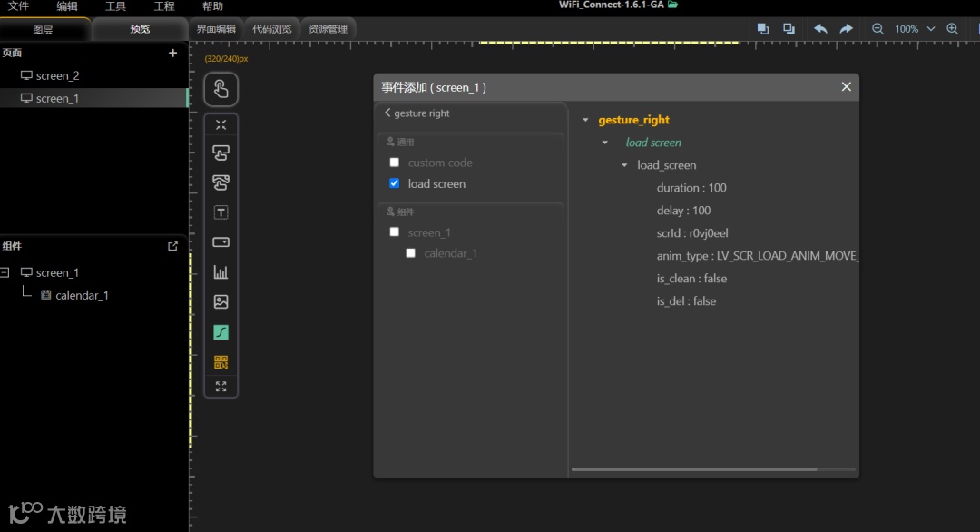Open the 100% zoom level dropdown
Viewport: 980px width, 532px height.
click(x=931, y=29)
